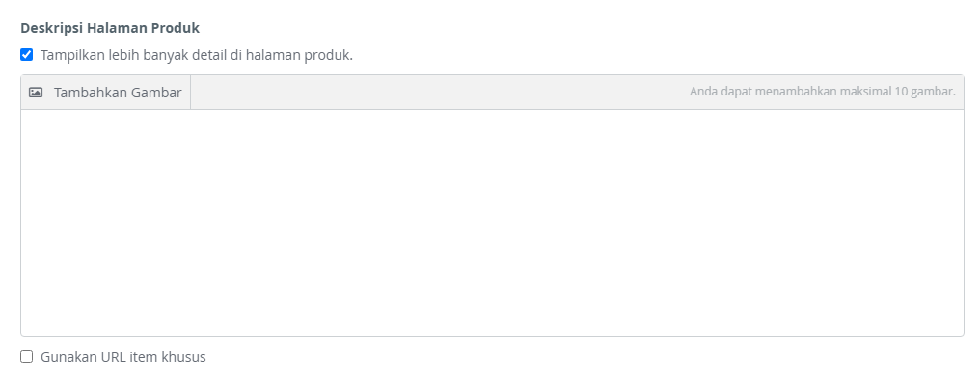Screen dimensions: 980x382
Task: Click the picture icon beside Tambahkan Gambar
Action: pos(36,93)
